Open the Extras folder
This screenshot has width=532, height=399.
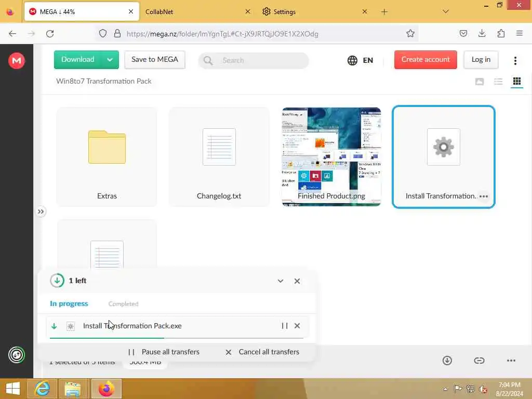pyautogui.click(x=107, y=157)
